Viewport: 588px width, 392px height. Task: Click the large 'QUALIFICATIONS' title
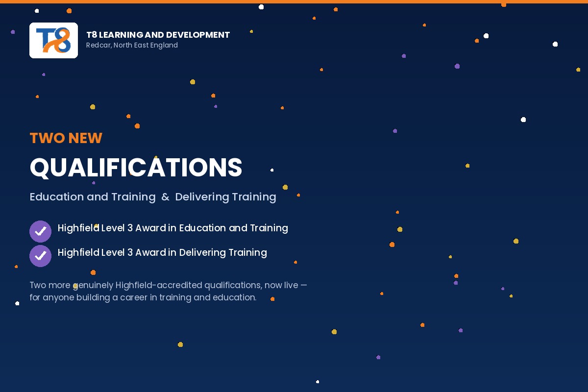coord(136,168)
